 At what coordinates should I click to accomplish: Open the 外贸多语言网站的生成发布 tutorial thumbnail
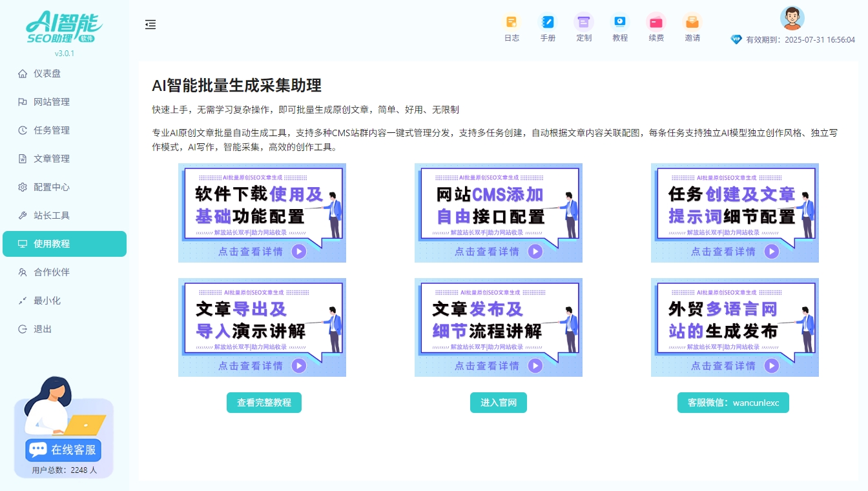(x=734, y=327)
